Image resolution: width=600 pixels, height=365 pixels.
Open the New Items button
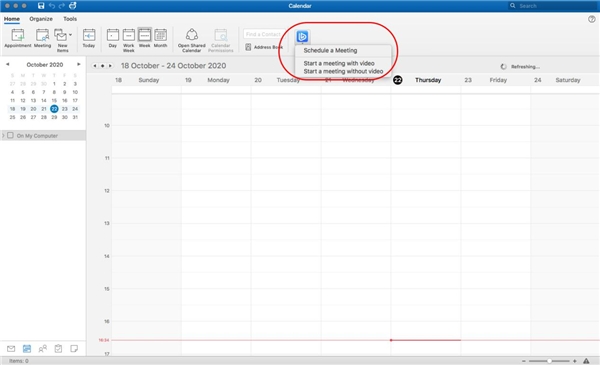61,40
